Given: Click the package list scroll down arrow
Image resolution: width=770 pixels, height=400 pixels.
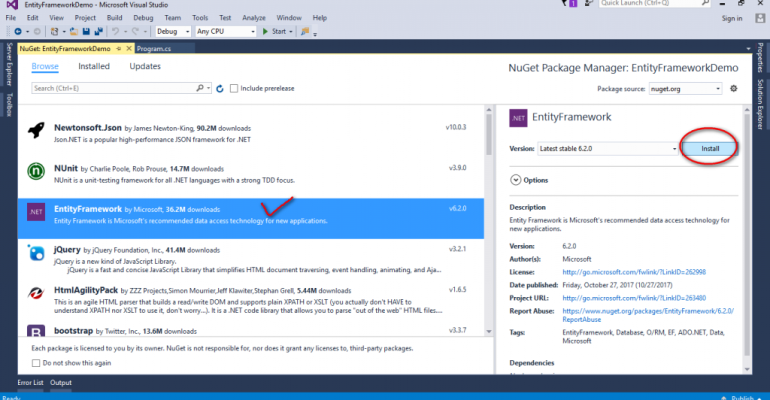Looking at the screenshot, I should point(489,331).
